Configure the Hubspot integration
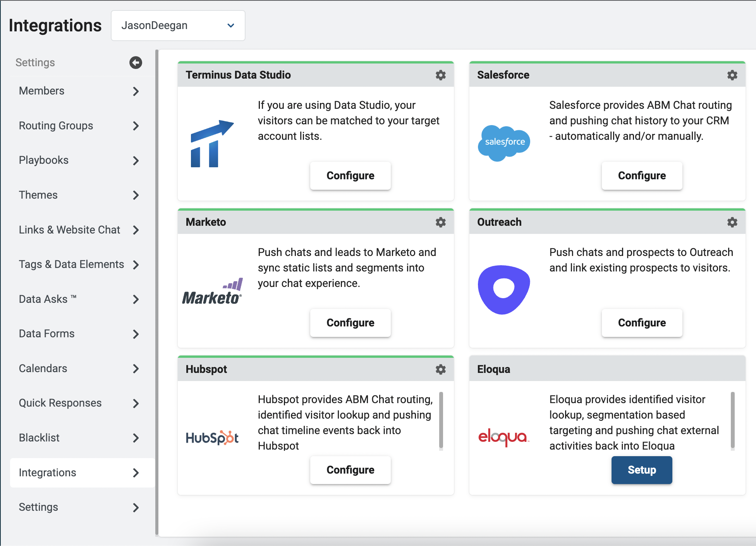The width and height of the screenshot is (756, 546). pos(350,470)
